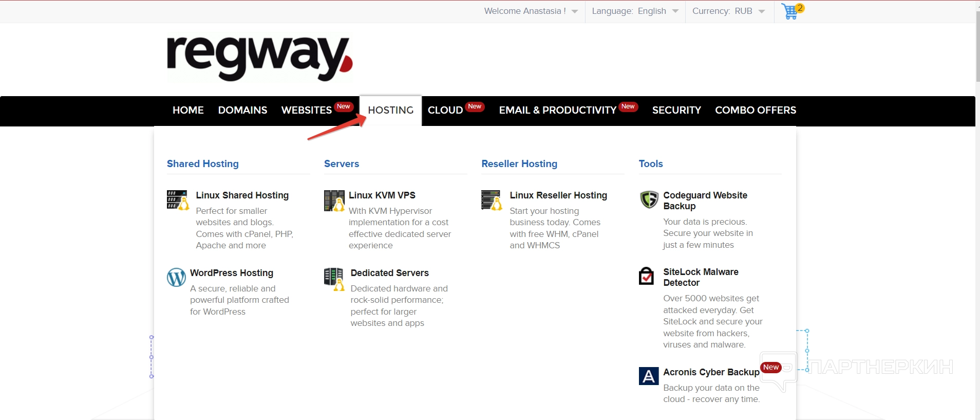Open the DOMAINS menu

tap(242, 110)
